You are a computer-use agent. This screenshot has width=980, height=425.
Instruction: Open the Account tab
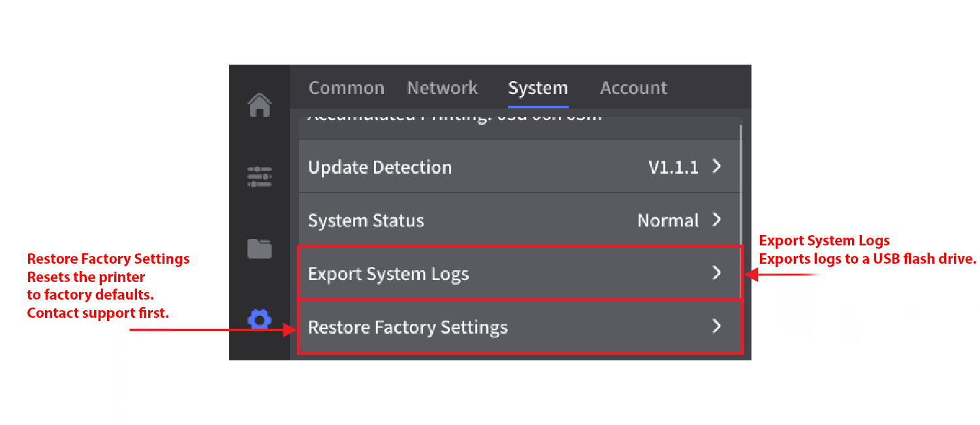[x=633, y=87]
